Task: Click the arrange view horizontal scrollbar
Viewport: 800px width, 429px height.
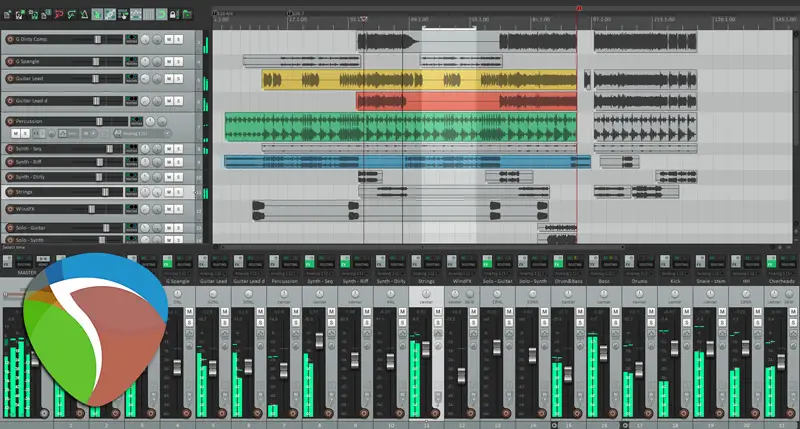Action: (421, 247)
